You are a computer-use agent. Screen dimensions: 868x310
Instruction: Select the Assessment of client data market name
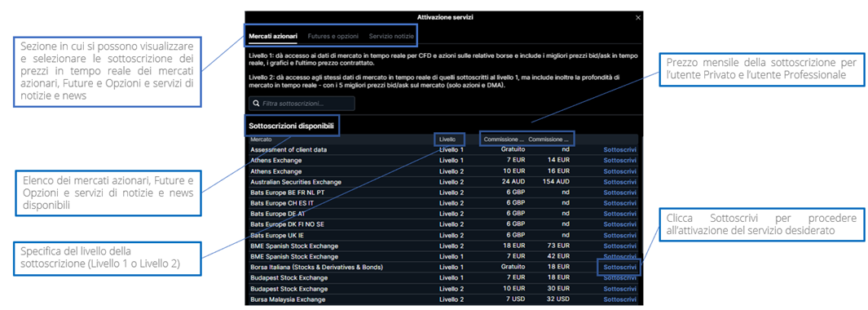tap(289, 150)
